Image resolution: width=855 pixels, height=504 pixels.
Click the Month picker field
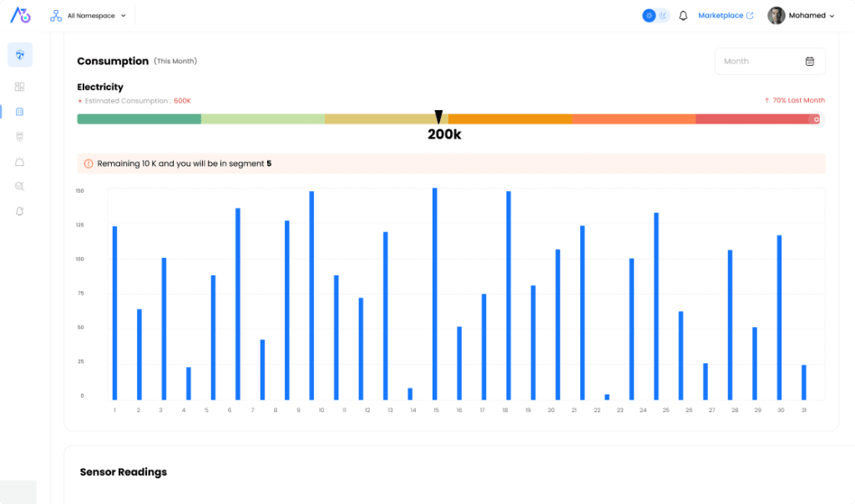click(x=760, y=61)
